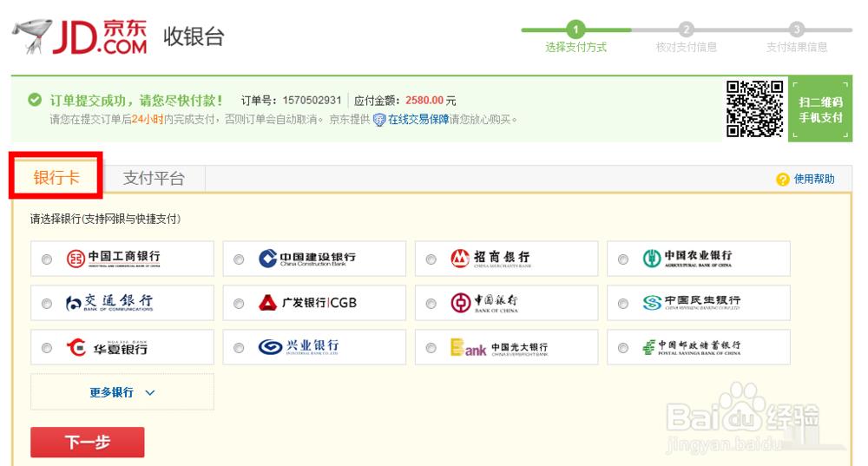Switch to the 银行卡 tab
Screen dimensions: 868x466
click(x=56, y=177)
